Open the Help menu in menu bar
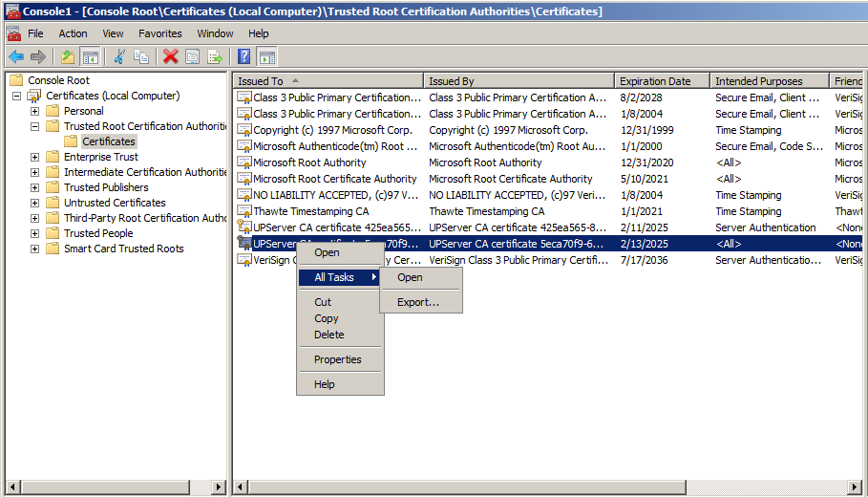Screen dimensions: 868x498 point(259,33)
